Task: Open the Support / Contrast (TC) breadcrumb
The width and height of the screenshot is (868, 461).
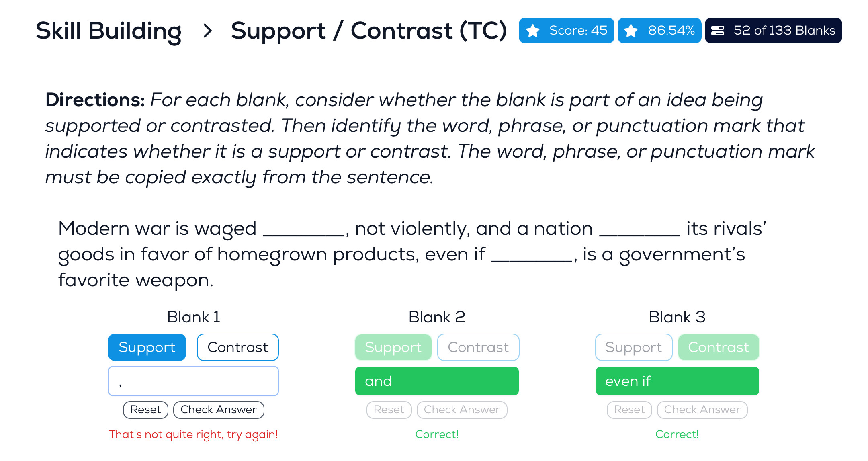Action: (x=368, y=31)
